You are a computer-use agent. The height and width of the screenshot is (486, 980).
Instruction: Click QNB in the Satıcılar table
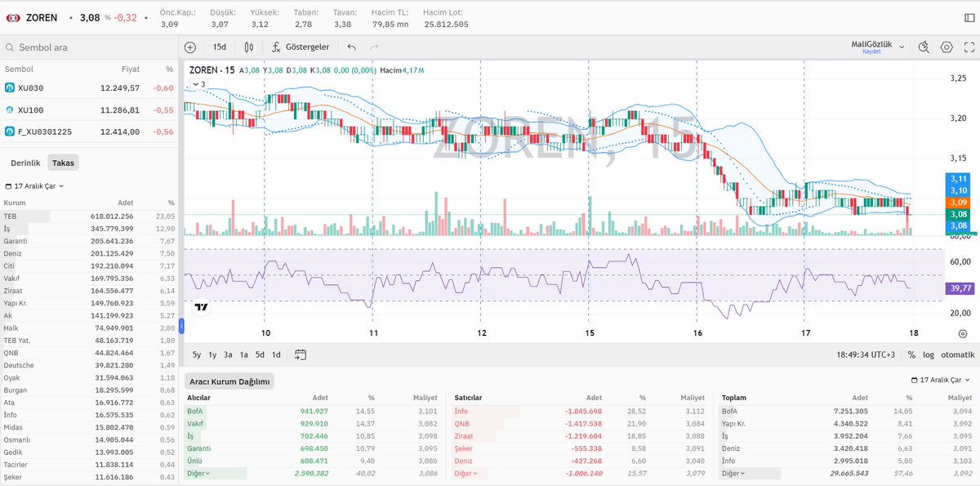coord(461,423)
